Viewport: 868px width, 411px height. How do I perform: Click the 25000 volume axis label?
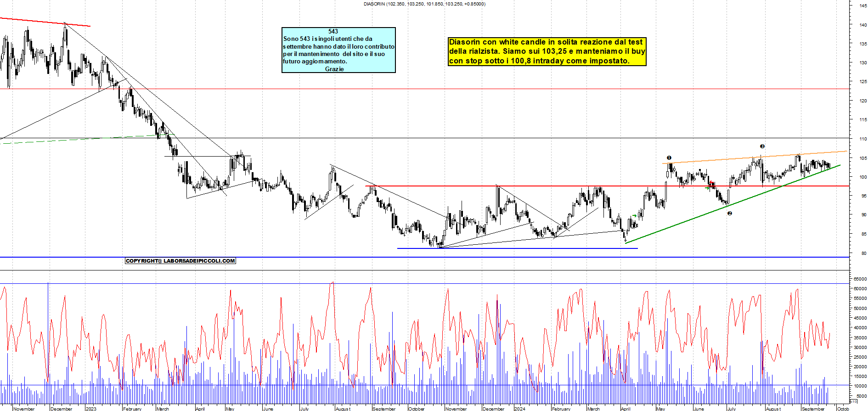861,357
